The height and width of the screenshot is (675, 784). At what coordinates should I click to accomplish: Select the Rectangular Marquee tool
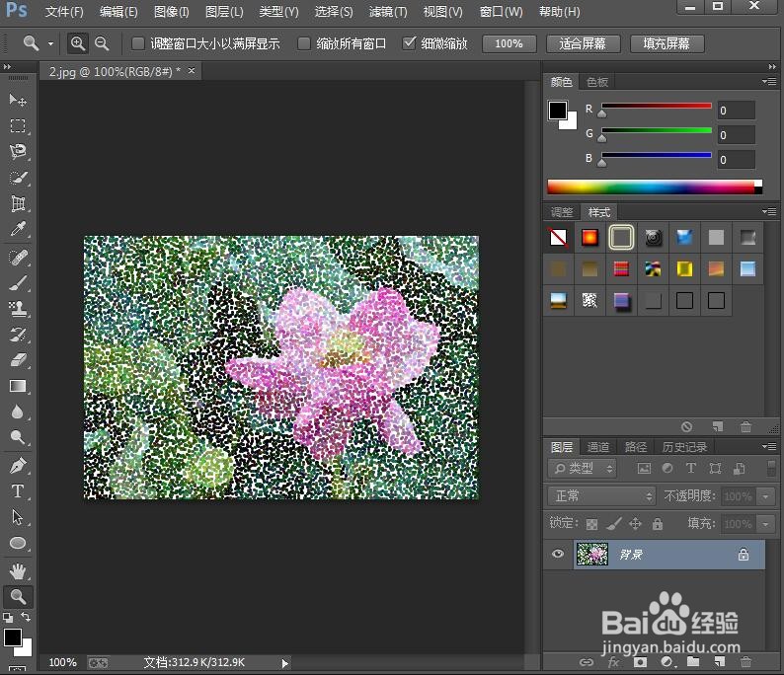tap(18, 126)
